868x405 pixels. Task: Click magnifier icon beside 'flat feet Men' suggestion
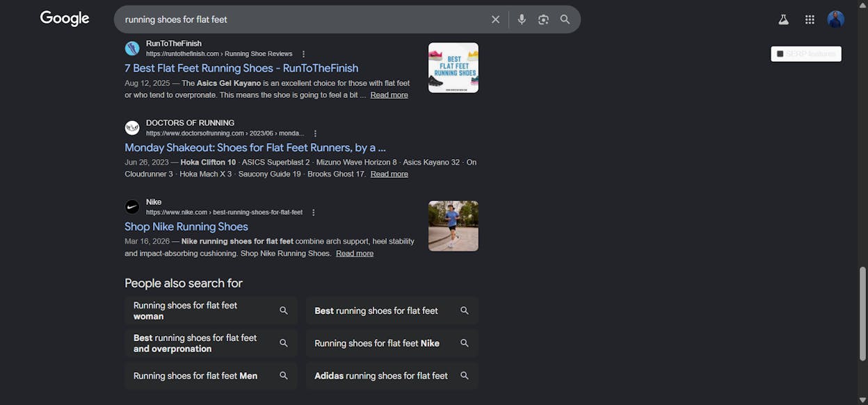(284, 376)
